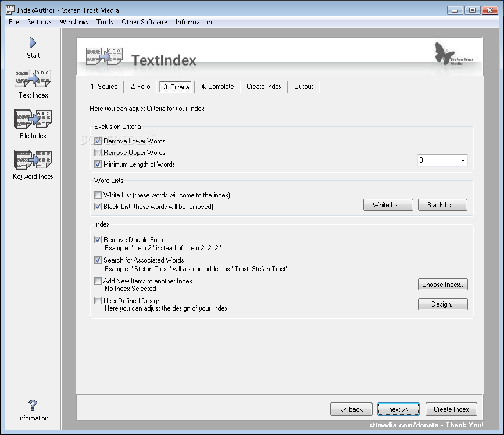504x435 pixels.
Task: Switch to the 1. Source tab
Action: (104, 87)
